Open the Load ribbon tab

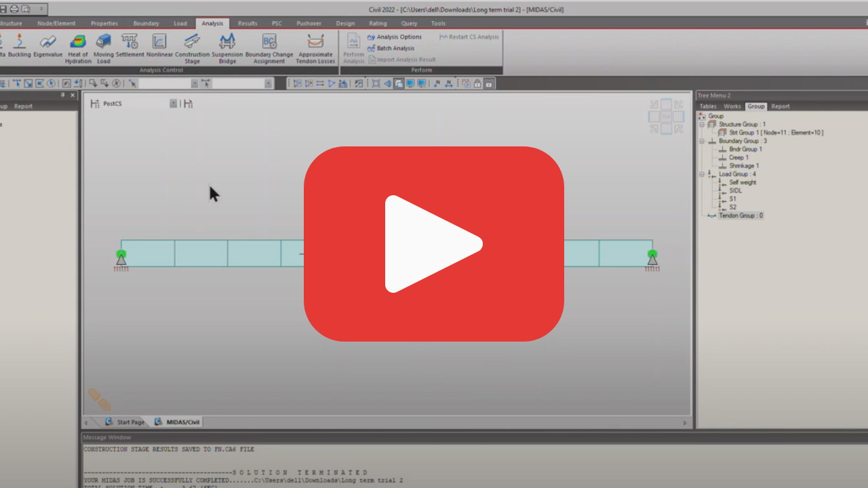coord(180,23)
